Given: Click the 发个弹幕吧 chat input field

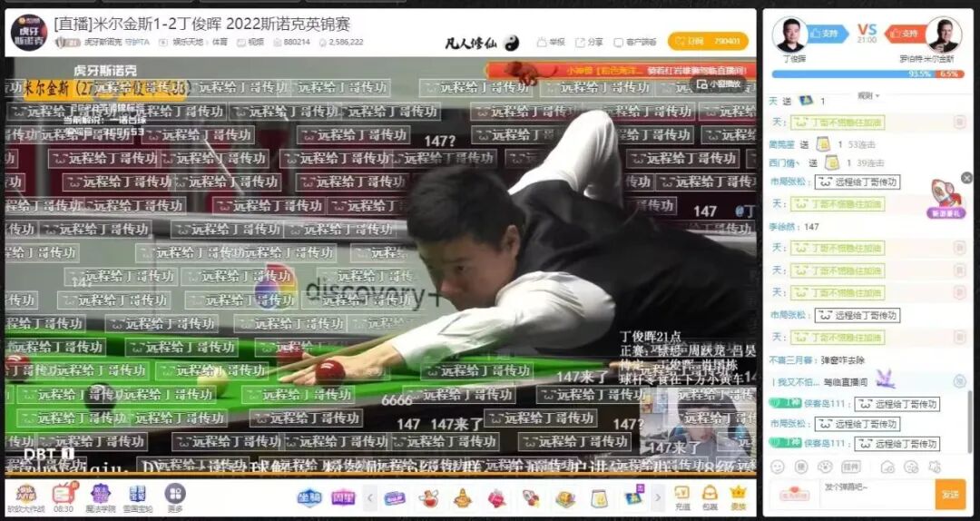Looking at the screenshot, I should tap(877, 494).
